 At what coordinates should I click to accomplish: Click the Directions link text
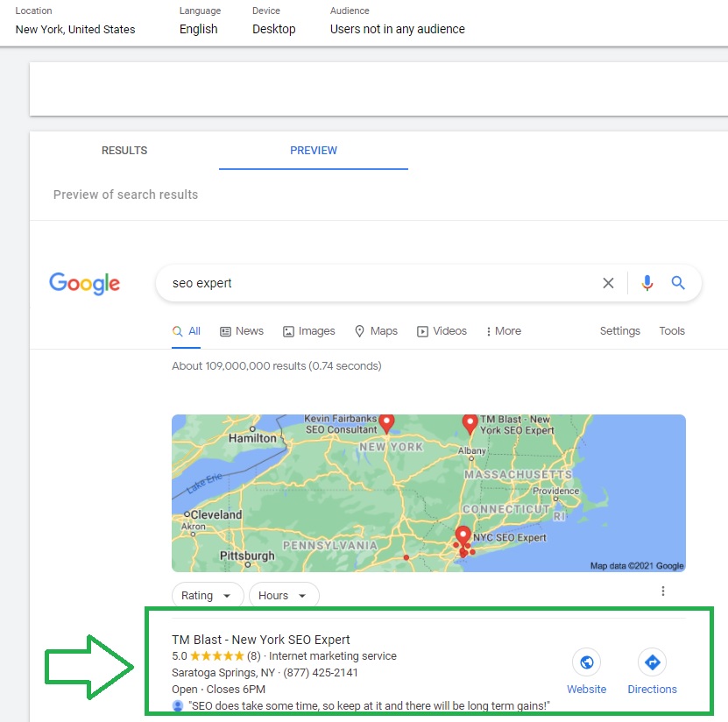[x=653, y=689]
